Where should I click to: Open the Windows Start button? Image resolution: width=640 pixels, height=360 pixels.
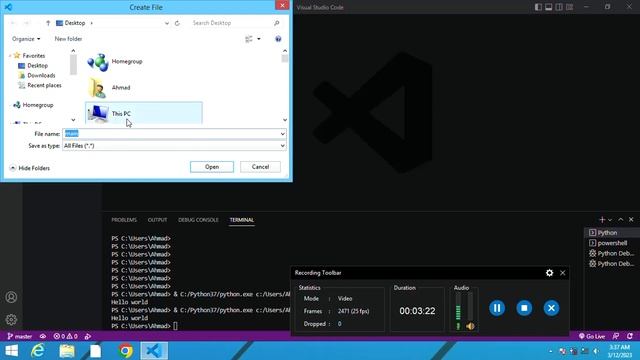(x=11, y=351)
